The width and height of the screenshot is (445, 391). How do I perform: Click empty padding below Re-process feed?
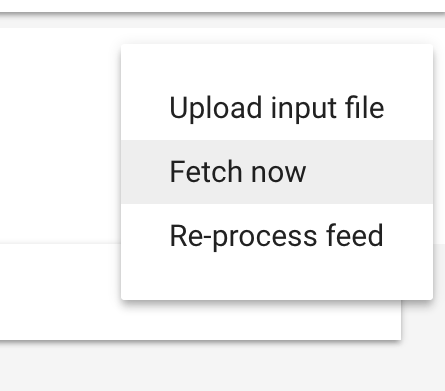pos(277,284)
